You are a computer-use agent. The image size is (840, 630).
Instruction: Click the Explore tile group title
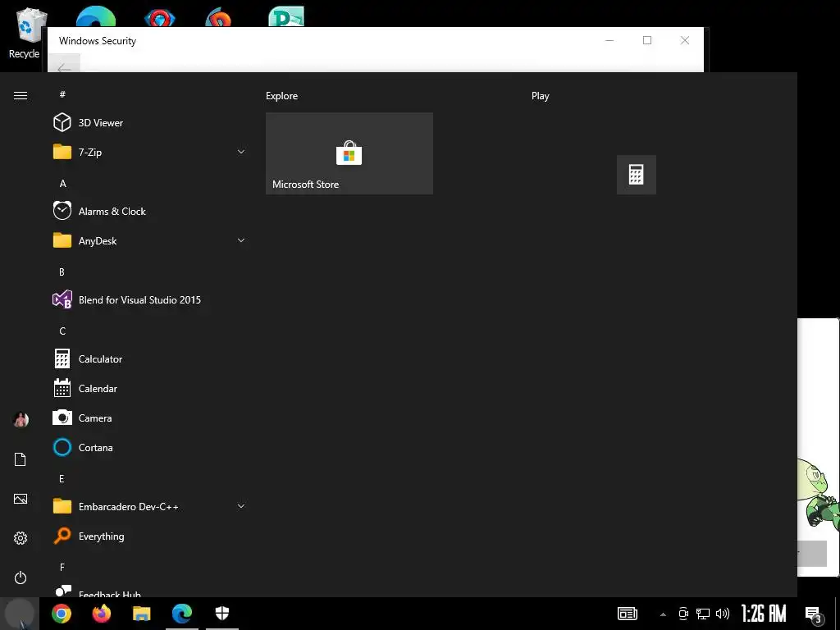pyautogui.click(x=282, y=96)
